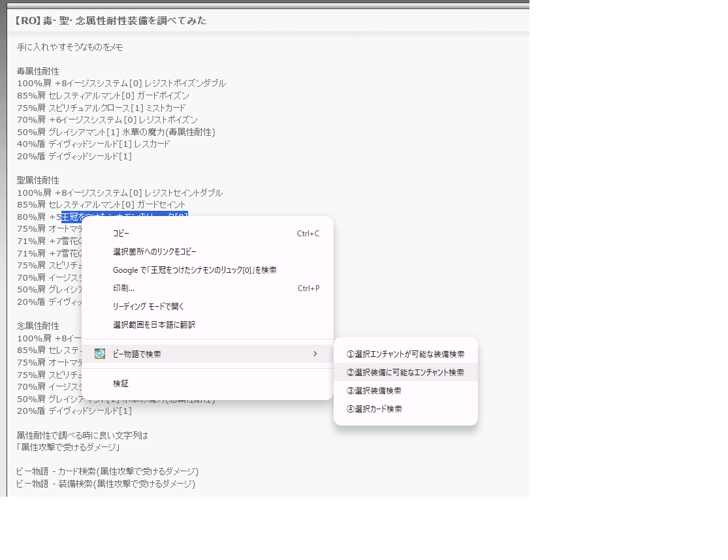The image size is (728, 560).
Task: Choose ②選択装備に可能なエンチャント検索 submenu item
Action: click(x=405, y=372)
